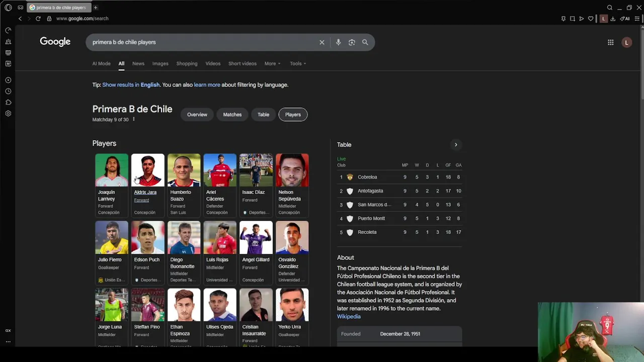Select Antofagasta row in table
The image size is (644, 362).
click(x=399, y=191)
